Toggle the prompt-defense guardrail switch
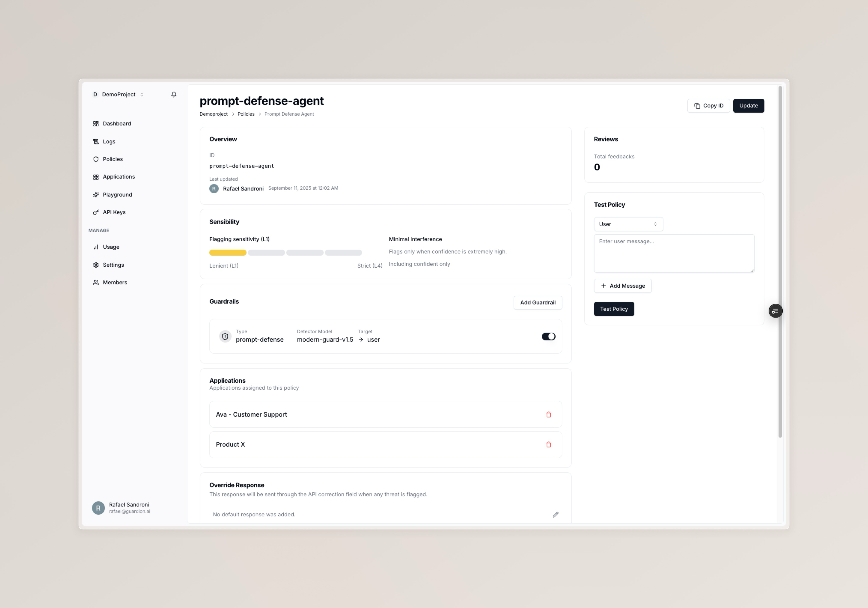868x608 pixels. [x=548, y=337]
